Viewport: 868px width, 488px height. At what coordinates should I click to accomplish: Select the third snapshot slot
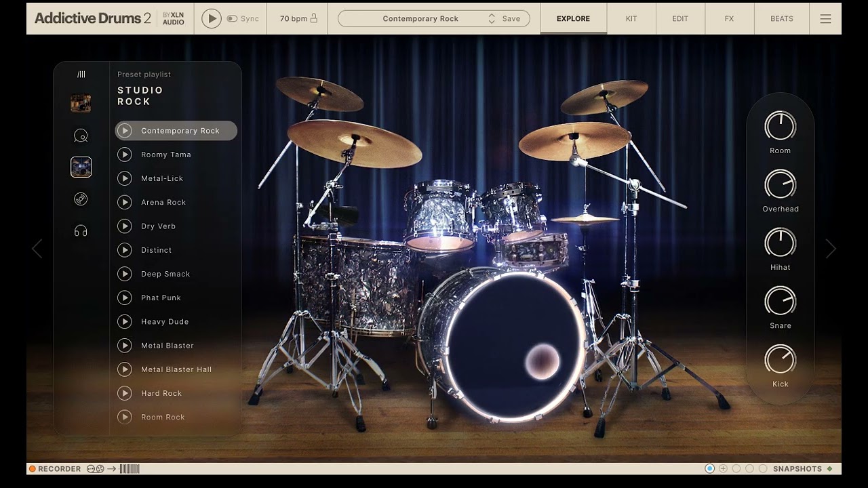click(736, 468)
